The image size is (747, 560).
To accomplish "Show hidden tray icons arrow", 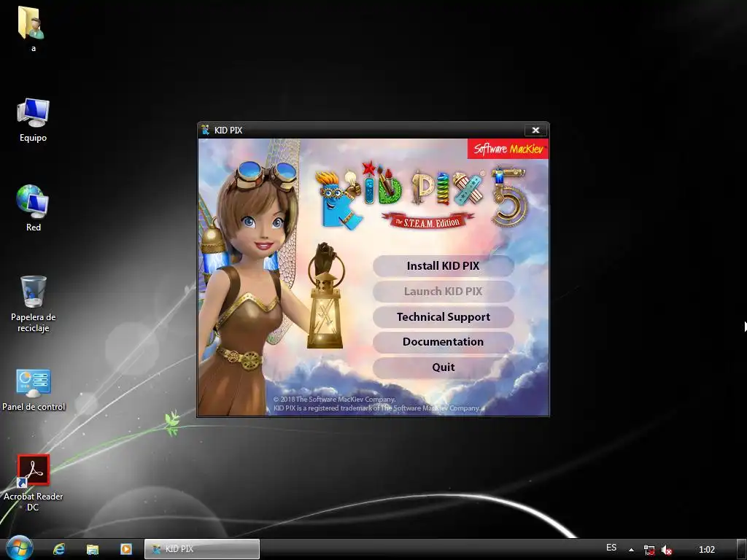I will point(631,550).
